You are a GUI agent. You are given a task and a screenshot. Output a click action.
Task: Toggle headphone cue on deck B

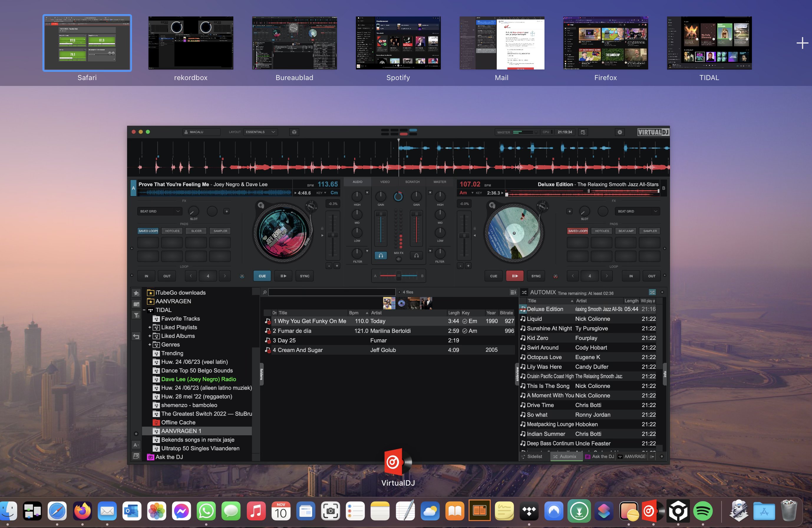416,255
